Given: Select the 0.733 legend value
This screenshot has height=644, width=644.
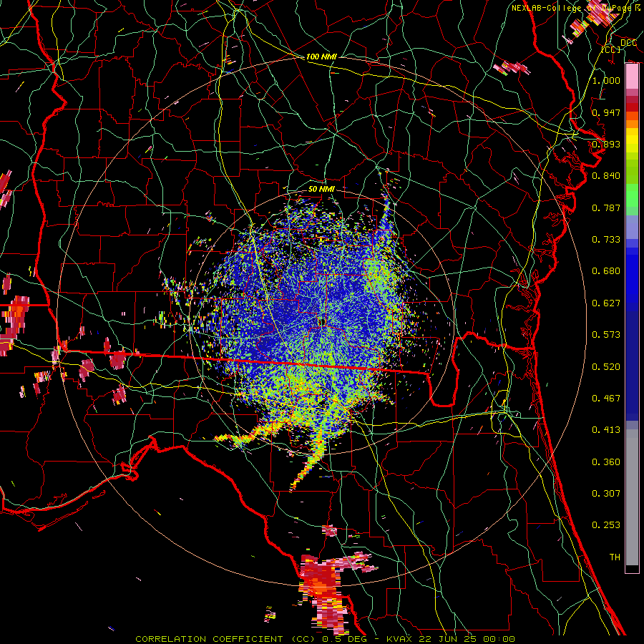Looking at the screenshot, I should 606,239.
